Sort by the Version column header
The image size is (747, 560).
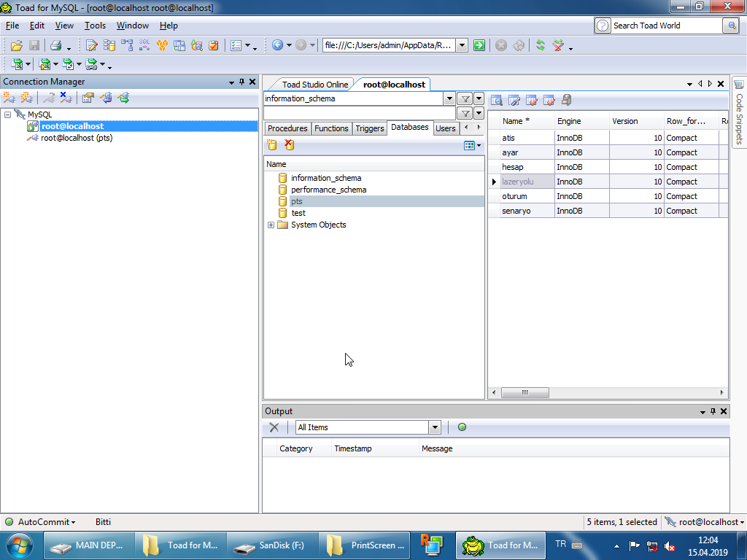click(x=636, y=122)
